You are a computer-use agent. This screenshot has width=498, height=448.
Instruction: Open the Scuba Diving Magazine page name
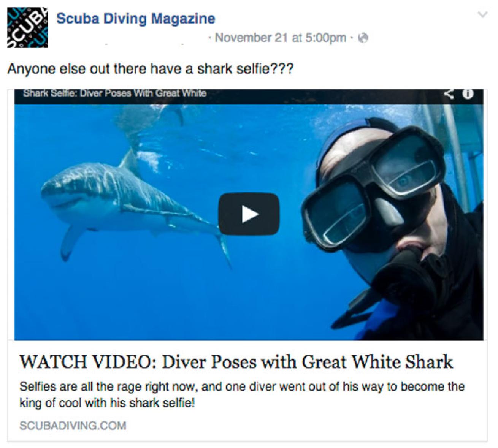[136, 18]
